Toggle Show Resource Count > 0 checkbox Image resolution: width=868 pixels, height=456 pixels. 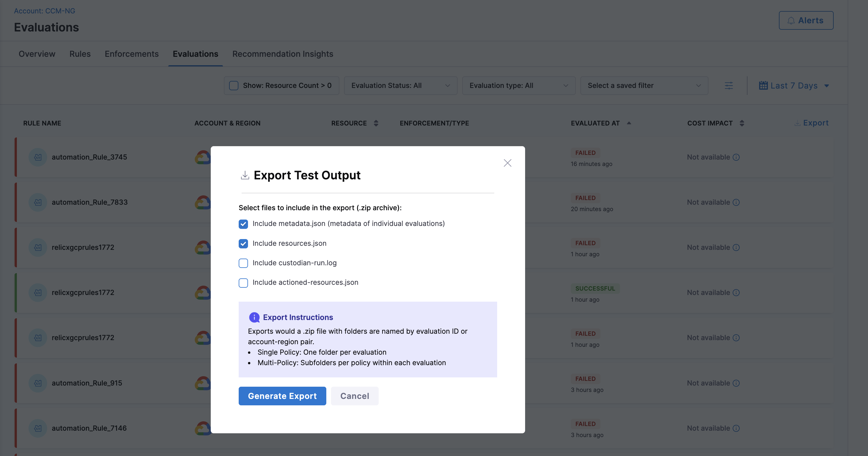point(233,86)
